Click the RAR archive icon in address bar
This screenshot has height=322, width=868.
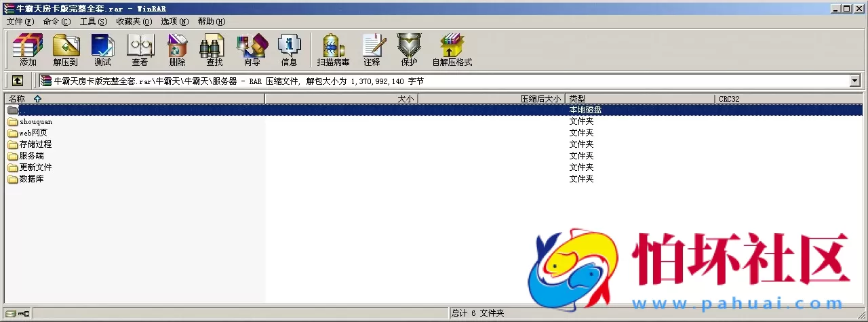[45, 81]
